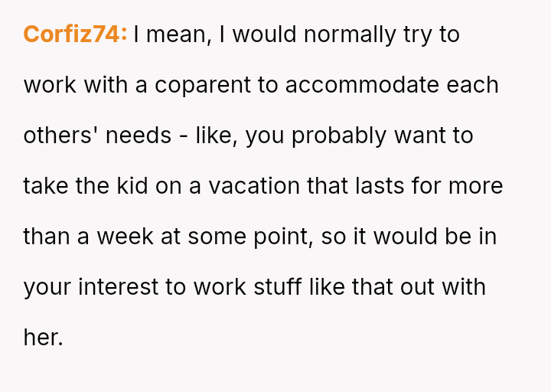551x392 pixels.
Task: Click the word "vacation" in the comment
Action: click(253, 186)
